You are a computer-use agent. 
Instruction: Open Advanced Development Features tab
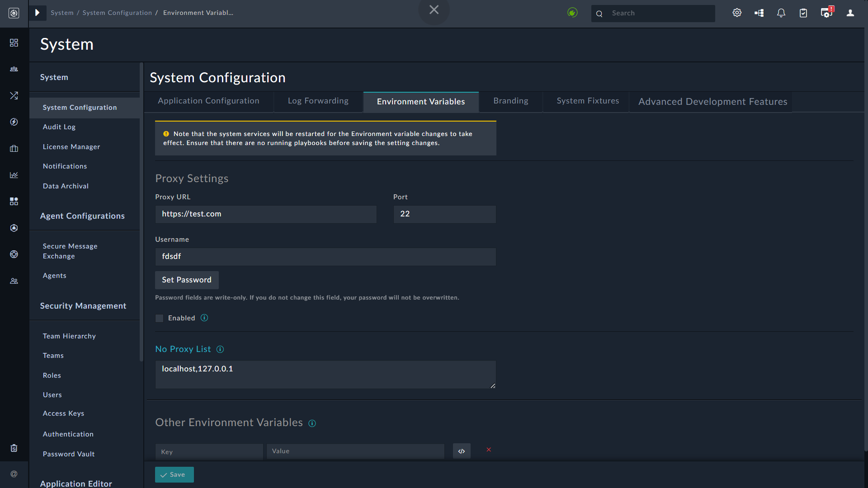(x=712, y=102)
